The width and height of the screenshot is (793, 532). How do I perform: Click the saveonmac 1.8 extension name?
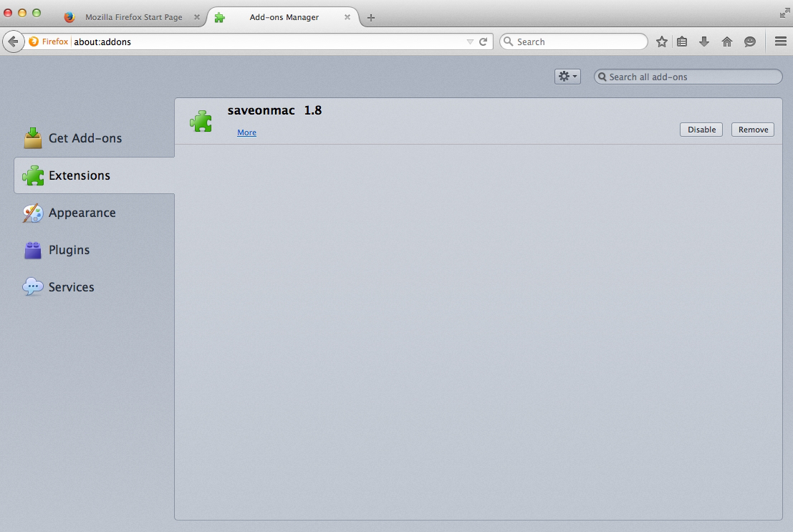[274, 110]
